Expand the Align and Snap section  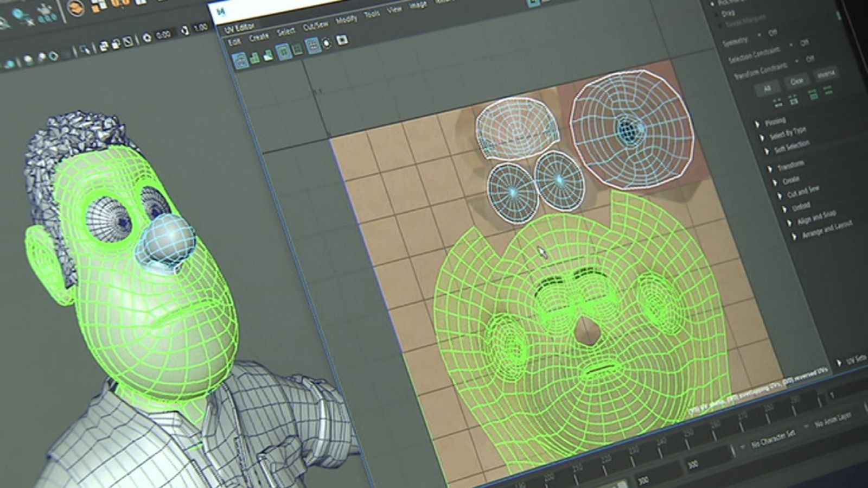coord(812,218)
